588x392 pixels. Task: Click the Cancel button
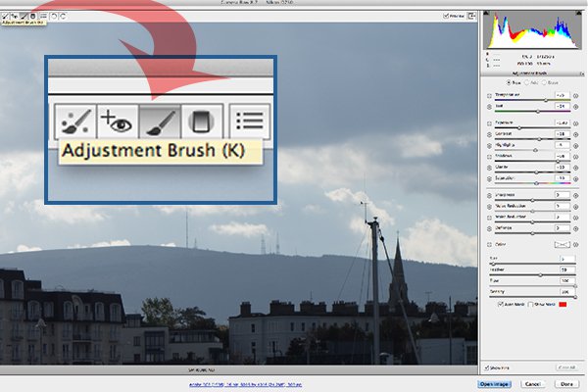pos(532,384)
